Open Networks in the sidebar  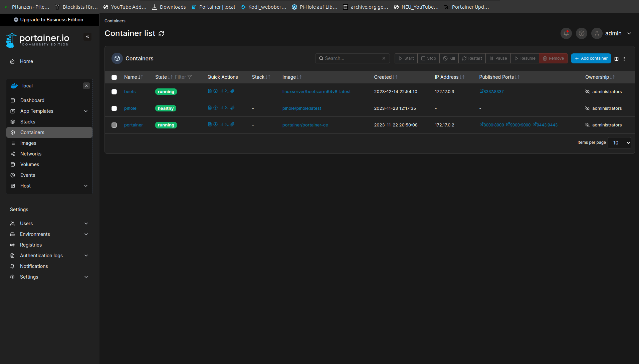coord(31,154)
